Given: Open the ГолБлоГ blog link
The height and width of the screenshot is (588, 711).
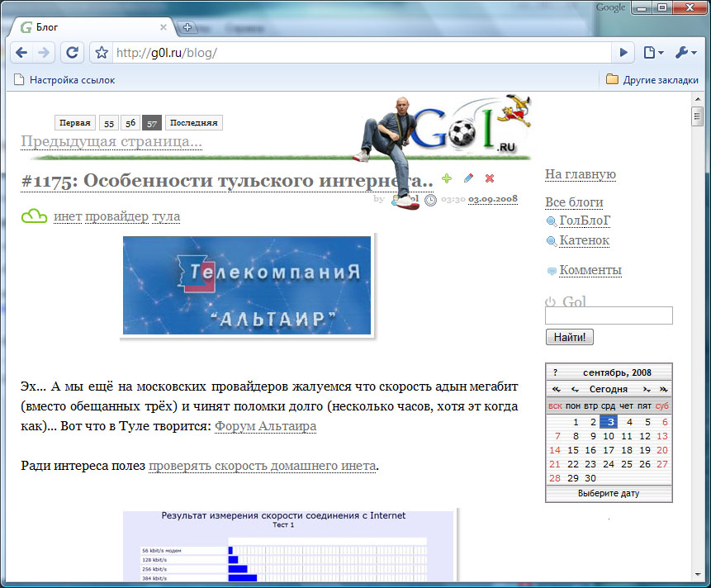Looking at the screenshot, I should pos(585,220).
